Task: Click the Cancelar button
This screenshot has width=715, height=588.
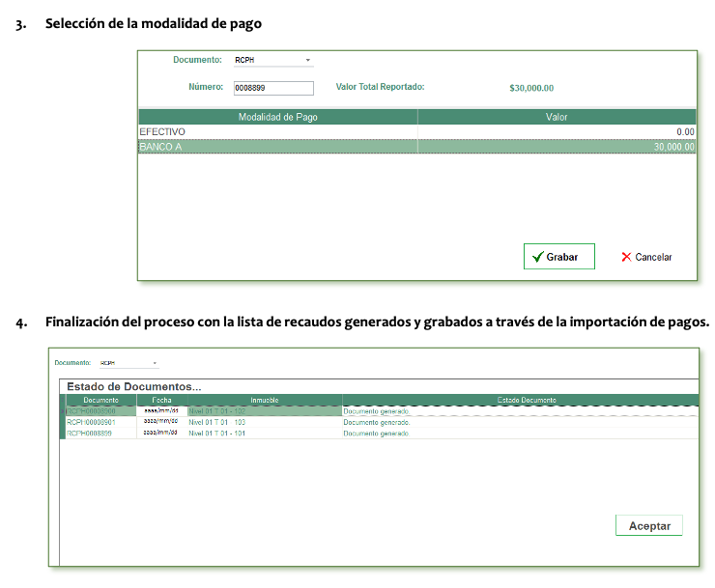Action: click(x=646, y=257)
